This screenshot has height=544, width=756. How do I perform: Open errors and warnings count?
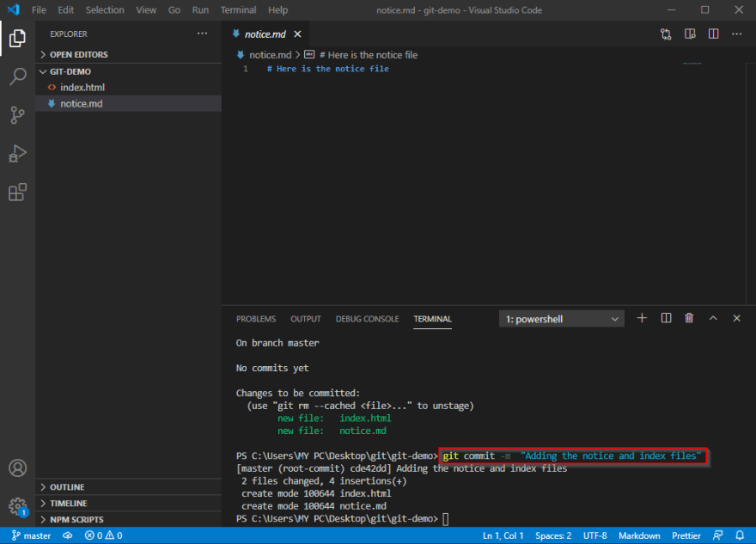104,535
